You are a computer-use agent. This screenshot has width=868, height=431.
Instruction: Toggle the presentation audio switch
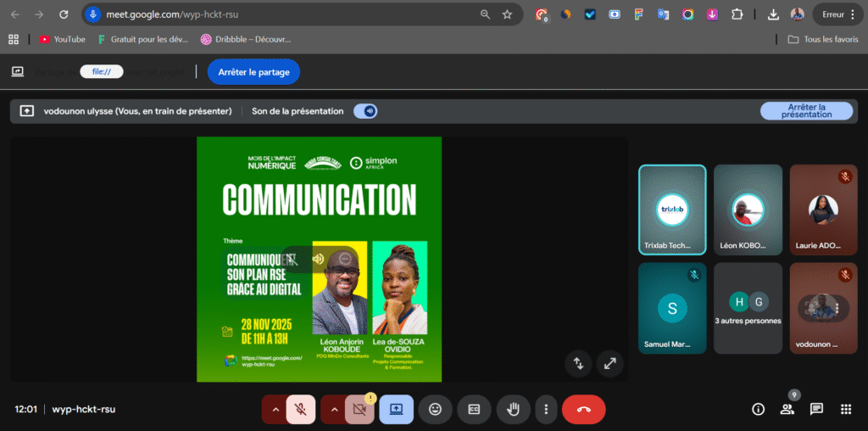pos(365,111)
